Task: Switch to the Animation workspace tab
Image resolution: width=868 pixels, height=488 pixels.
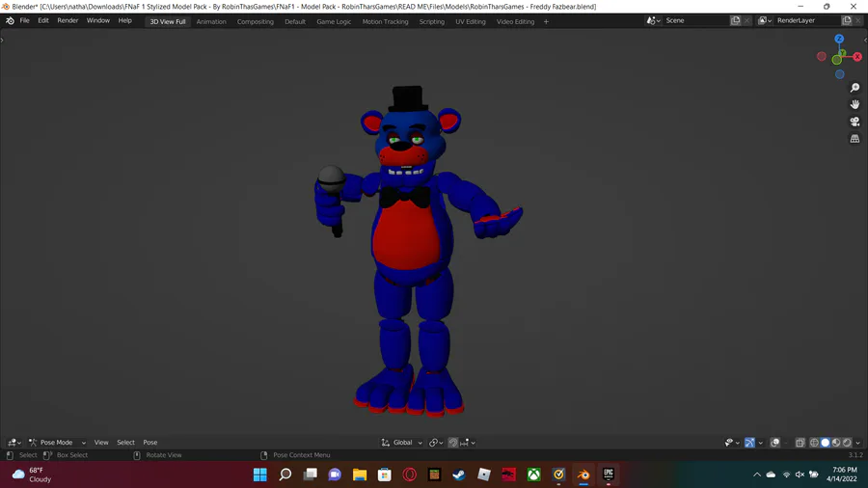Action: coord(211,21)
